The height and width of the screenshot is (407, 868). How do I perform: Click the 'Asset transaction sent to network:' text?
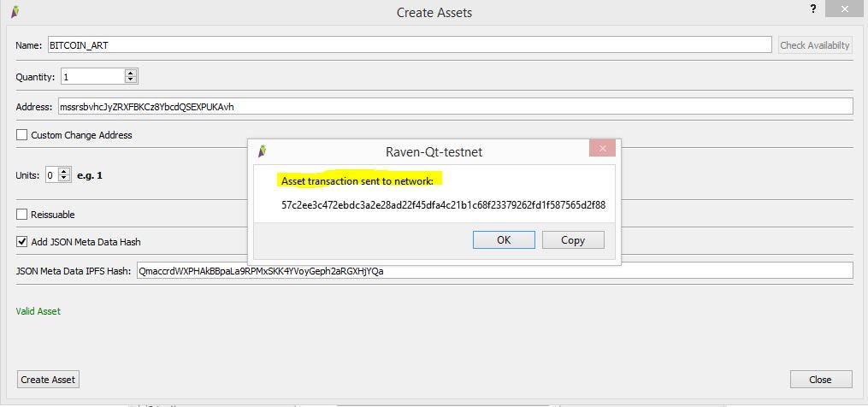pos(357,181)
